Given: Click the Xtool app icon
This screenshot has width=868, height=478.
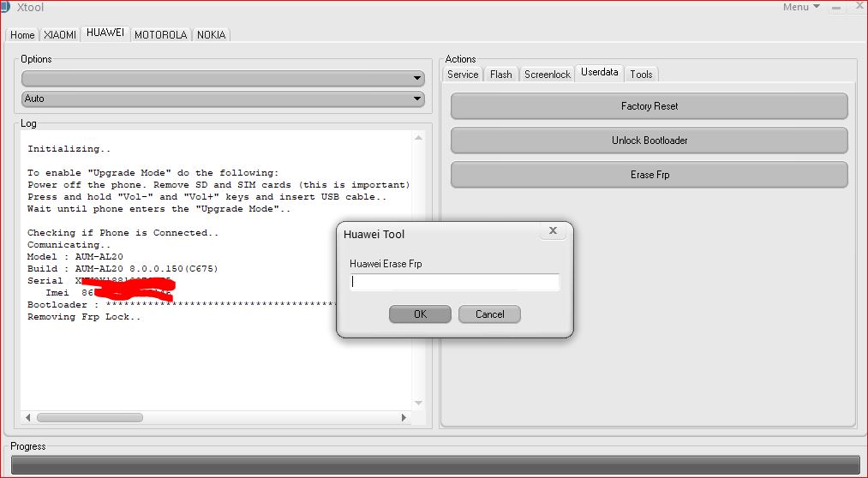Looking at the screenshot, I should coord(5,7).
